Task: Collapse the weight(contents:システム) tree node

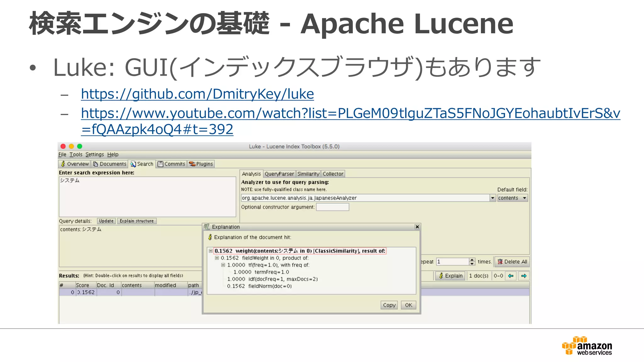Action: (211, 251)
